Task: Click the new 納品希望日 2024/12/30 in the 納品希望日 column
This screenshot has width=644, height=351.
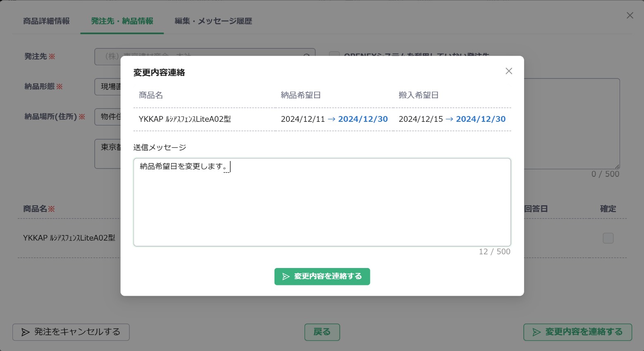Action: click(x=363, y=119)
